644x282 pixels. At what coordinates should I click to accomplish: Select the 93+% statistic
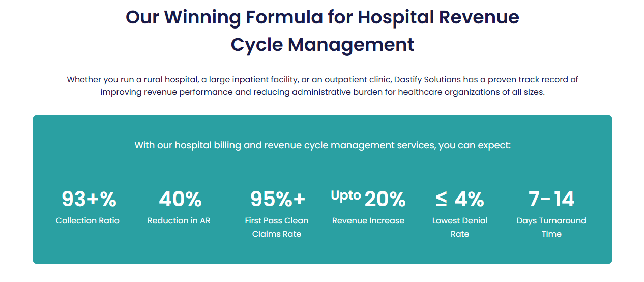89,199
